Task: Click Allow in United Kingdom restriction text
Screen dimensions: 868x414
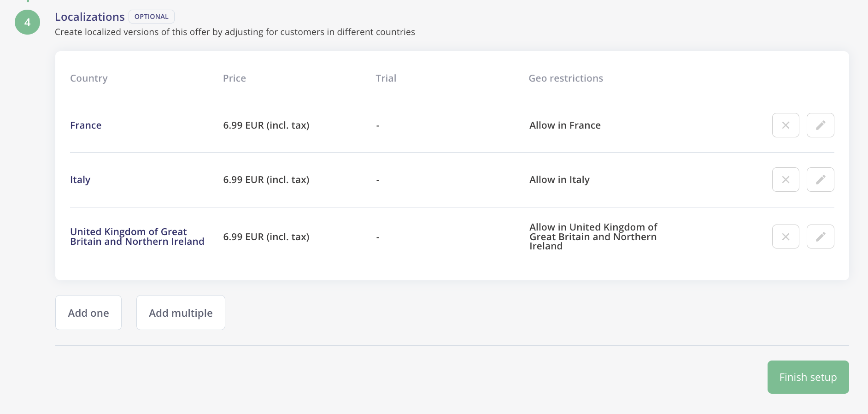Action: click(x=593, y=237)
